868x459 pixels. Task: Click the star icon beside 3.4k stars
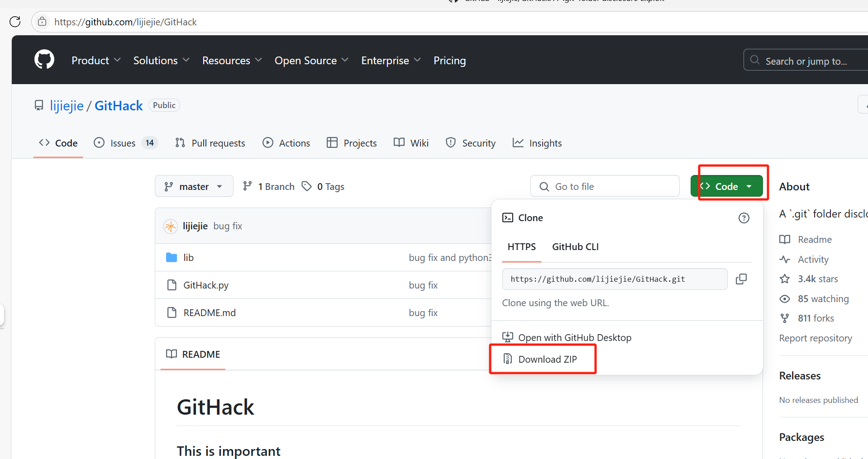click(785, 279)
